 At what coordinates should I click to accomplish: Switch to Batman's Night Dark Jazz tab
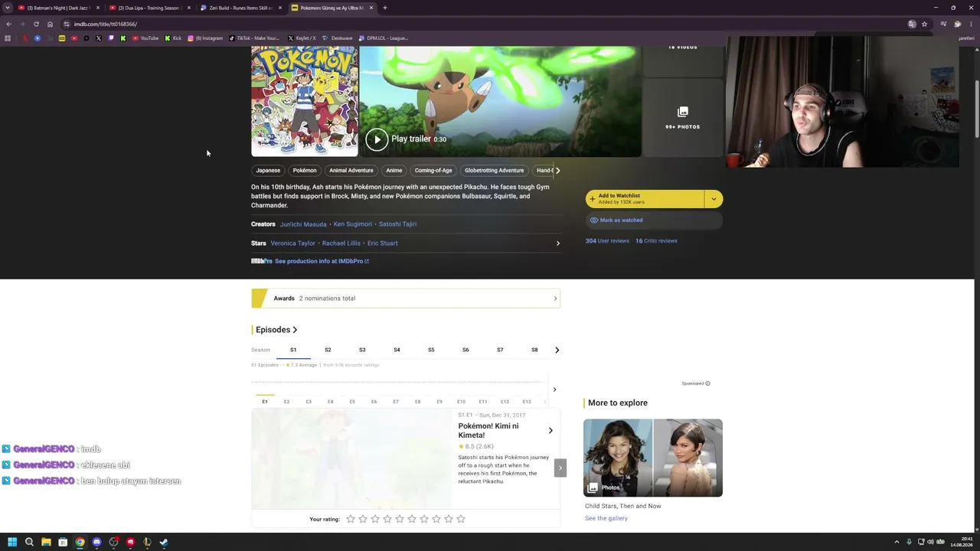click(57, 8)
